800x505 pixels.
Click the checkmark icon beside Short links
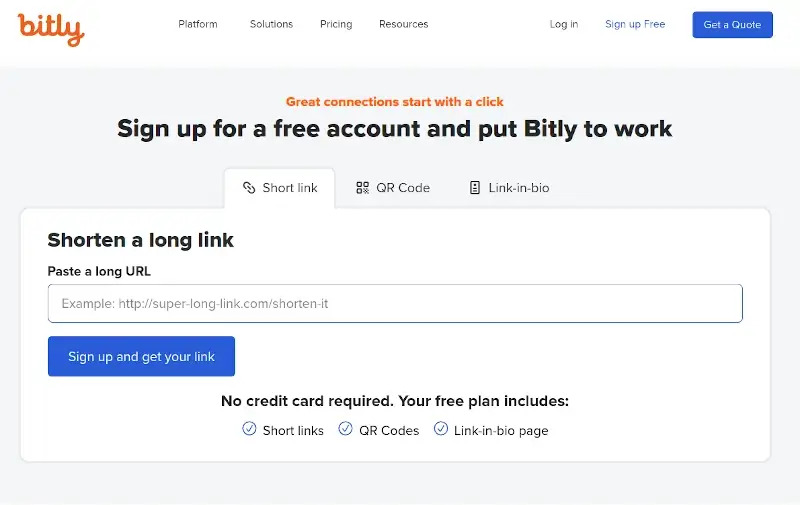coord(249,428)
